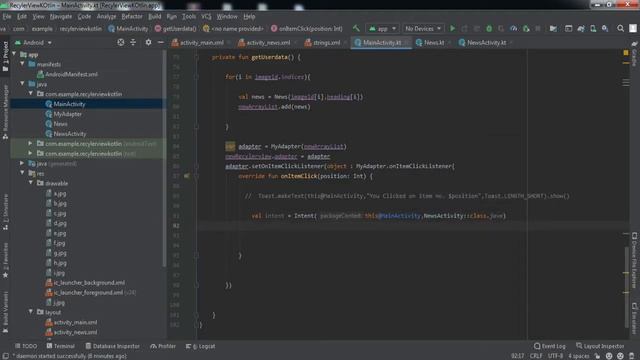This screenshot has height=360, width=640.
Task: Select News class in project tree
Action: [x=60, y=124]
